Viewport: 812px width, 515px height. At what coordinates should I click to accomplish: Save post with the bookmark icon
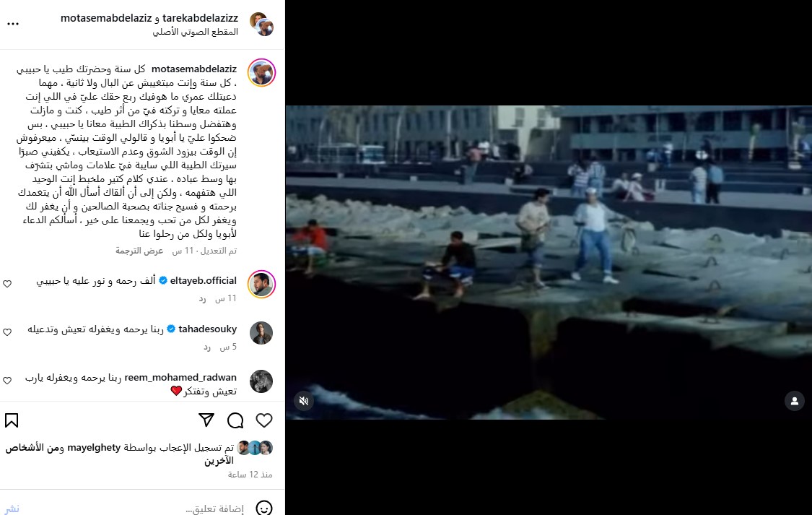coord(12,420)
